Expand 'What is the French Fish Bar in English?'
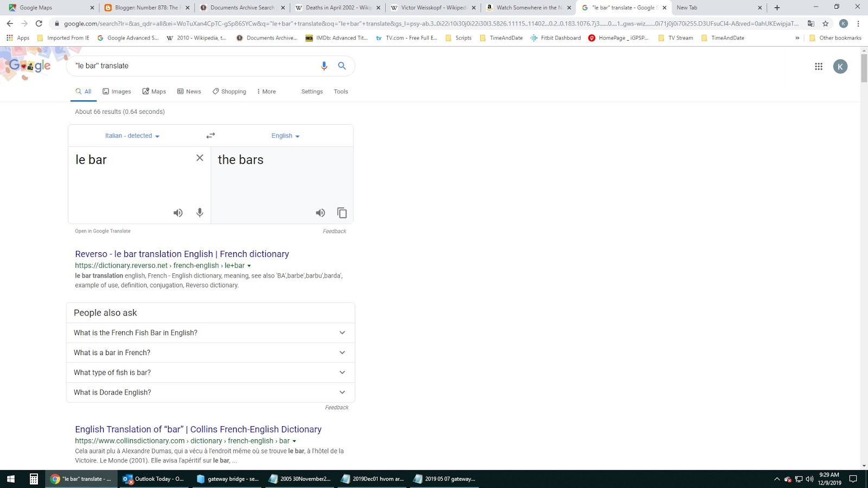The height and width of the screenshot is (488, 868). pyautogui.click(x=210, y=333)
